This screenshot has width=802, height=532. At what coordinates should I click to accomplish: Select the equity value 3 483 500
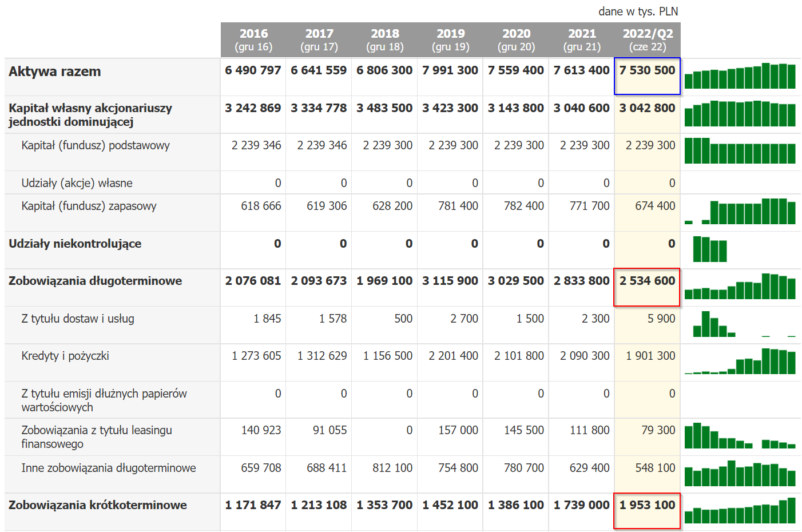pyautogui.click(x=384, y=108)
